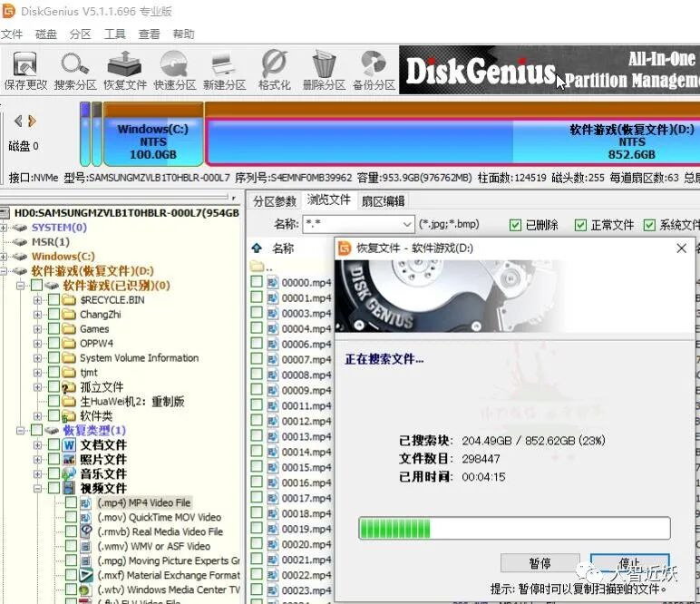Click the green scan progress bar
Viewport: 700px width, 604px height.
coord(514,528)
